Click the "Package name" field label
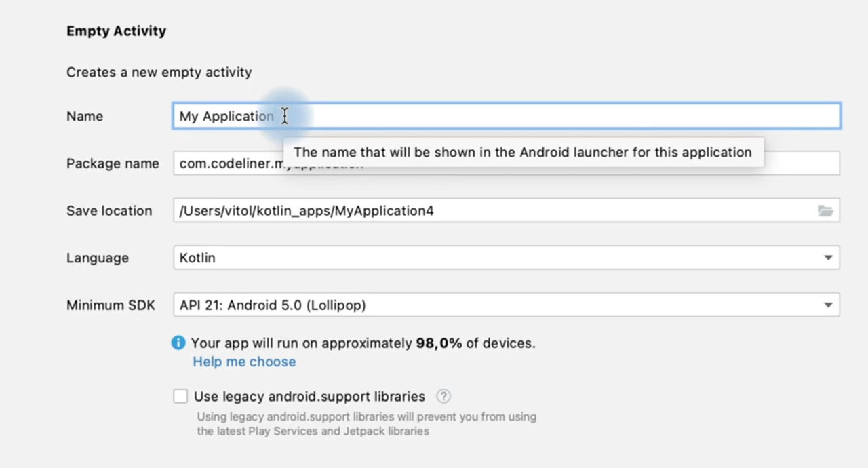 point(113,163)
